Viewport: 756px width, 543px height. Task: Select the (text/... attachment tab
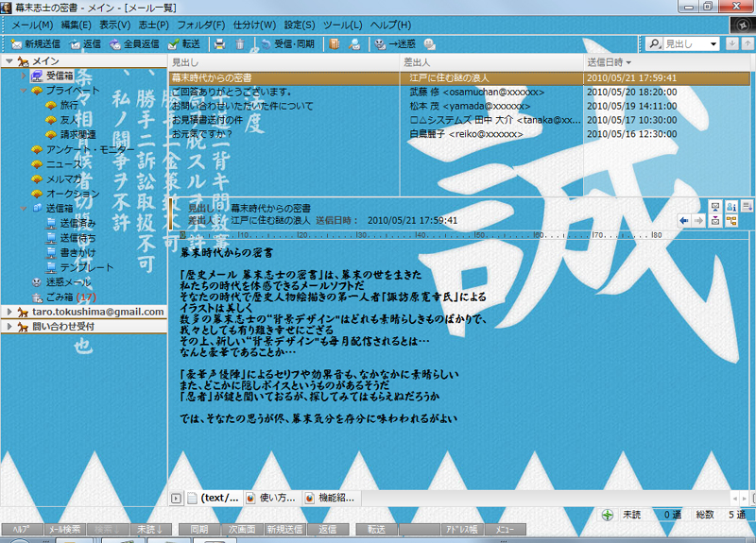coord(214,499)
